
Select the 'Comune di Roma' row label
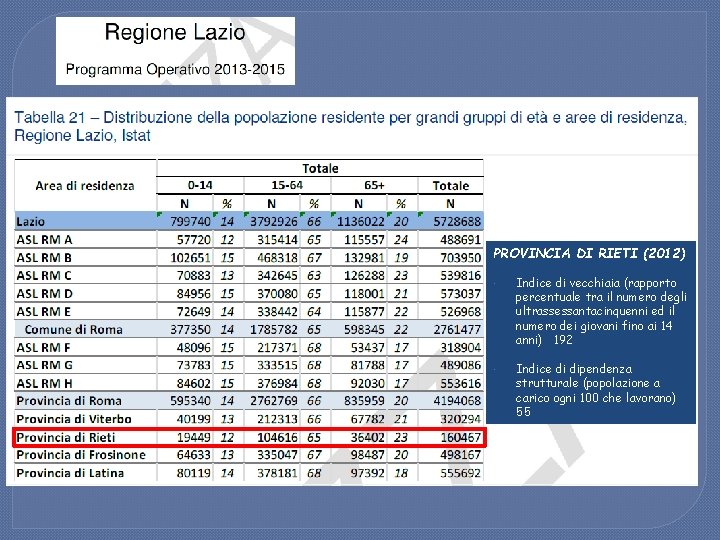pyautogui.click(x=73, y=330)
